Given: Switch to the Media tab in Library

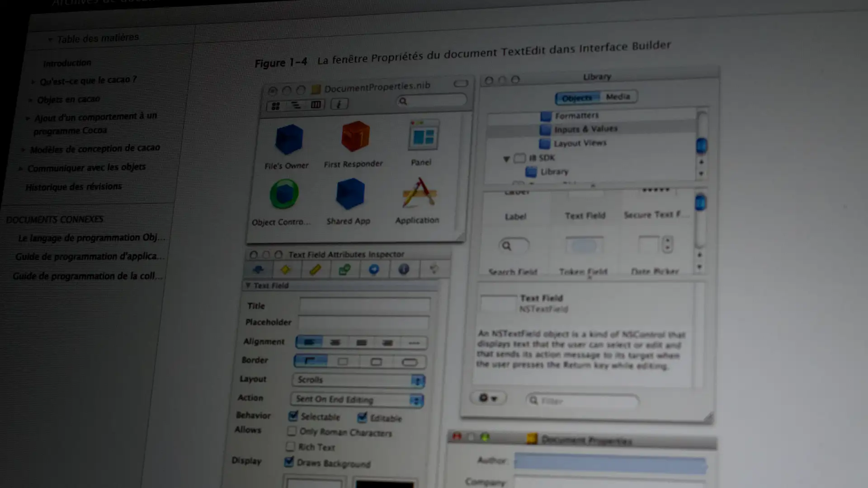Looking at the screenshot, I should [x=618, y=97].
